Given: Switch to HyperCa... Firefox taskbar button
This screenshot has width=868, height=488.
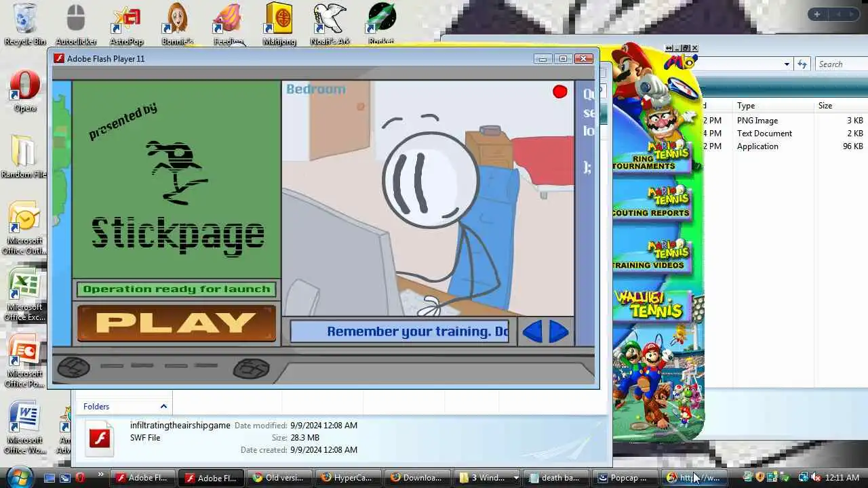Looking at the screenshot, I should click(x=348, y=478).
